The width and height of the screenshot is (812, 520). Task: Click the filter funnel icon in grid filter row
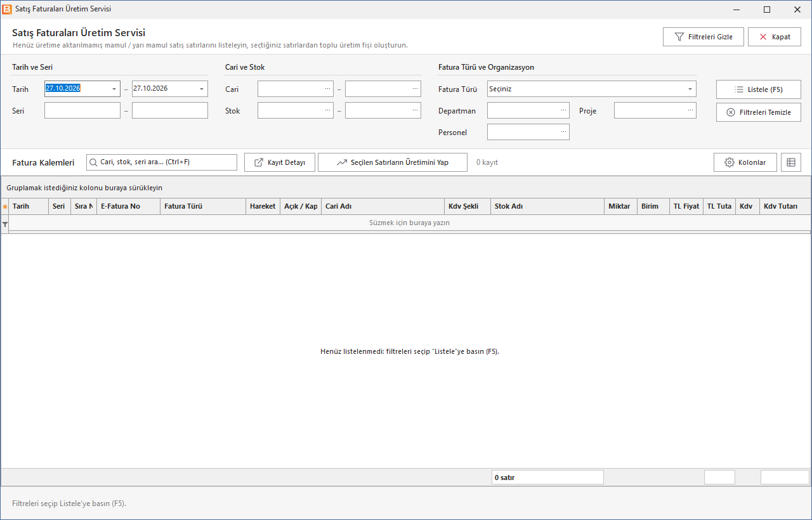click(x=5, y=224)
